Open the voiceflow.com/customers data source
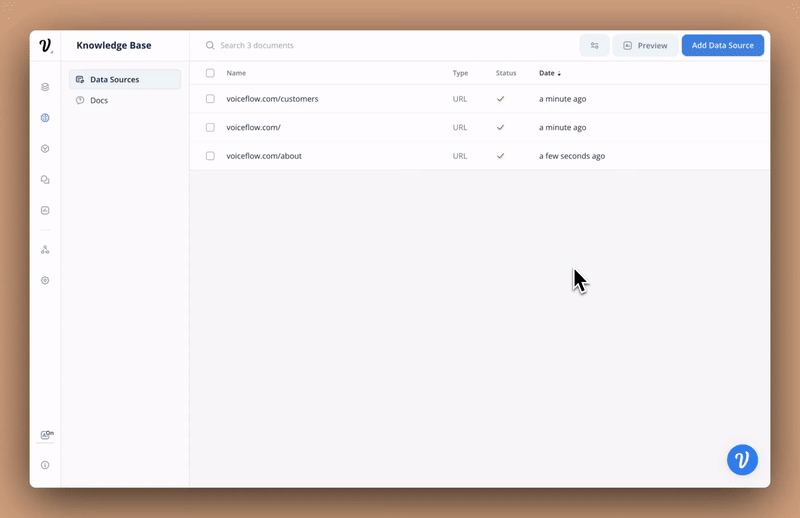Viewport: 800px width, 518px height. (x=272, y=99)
